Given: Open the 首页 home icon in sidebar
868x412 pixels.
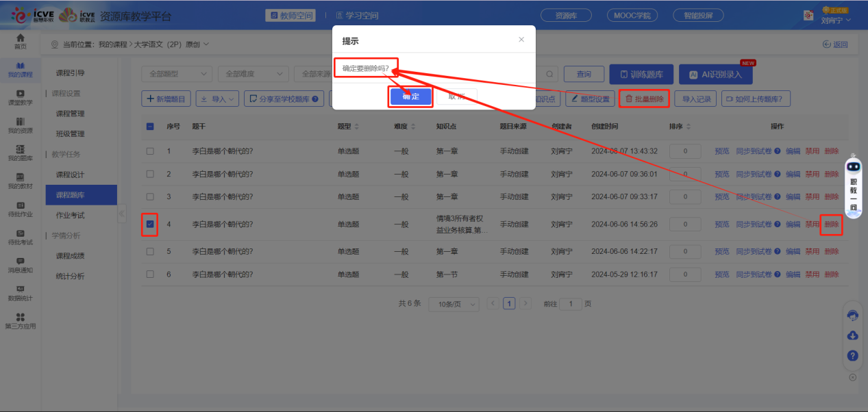Looking at the screenshot, I should click(x=21, y=40).
